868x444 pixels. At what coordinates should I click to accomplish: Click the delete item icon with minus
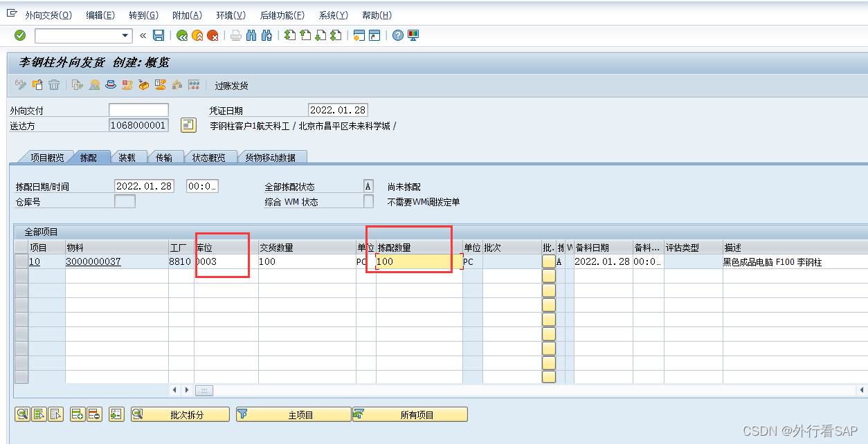pos(94,414)
